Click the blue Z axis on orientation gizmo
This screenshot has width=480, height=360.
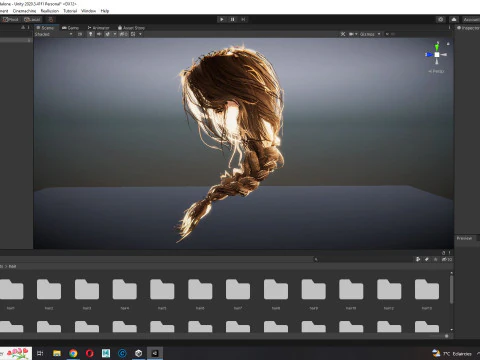coord(429,54)
